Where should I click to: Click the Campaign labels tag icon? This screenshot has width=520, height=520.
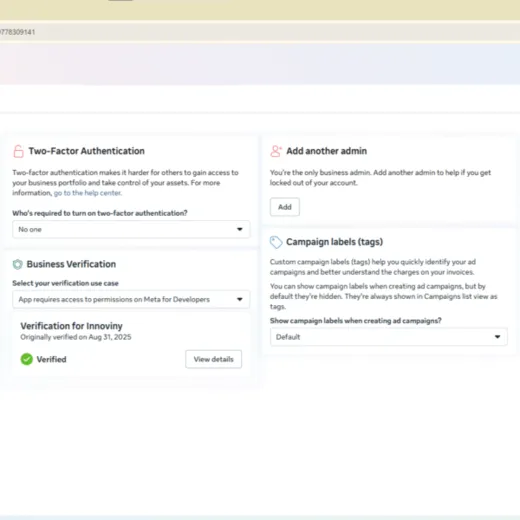click(x=276, y=242)
